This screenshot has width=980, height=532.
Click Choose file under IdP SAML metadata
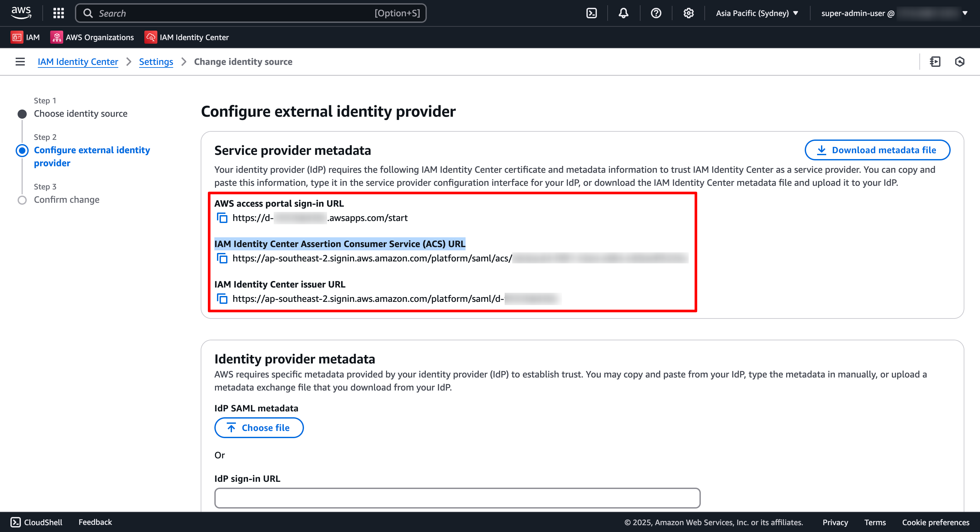click(x=259, y=427)
